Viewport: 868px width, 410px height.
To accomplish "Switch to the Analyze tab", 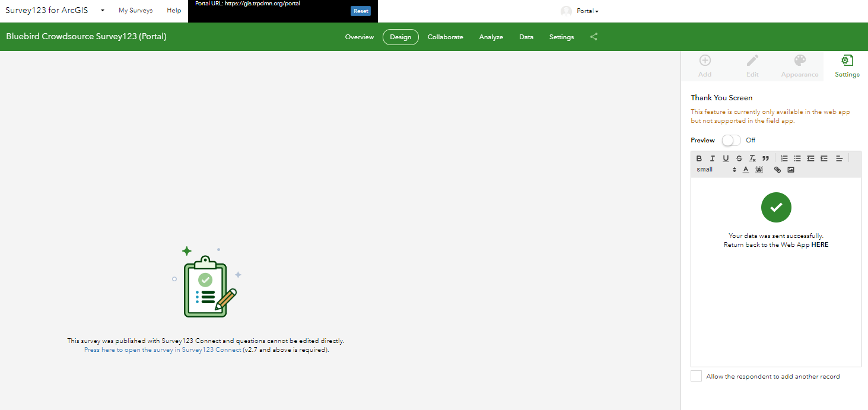I will point(491,37).
